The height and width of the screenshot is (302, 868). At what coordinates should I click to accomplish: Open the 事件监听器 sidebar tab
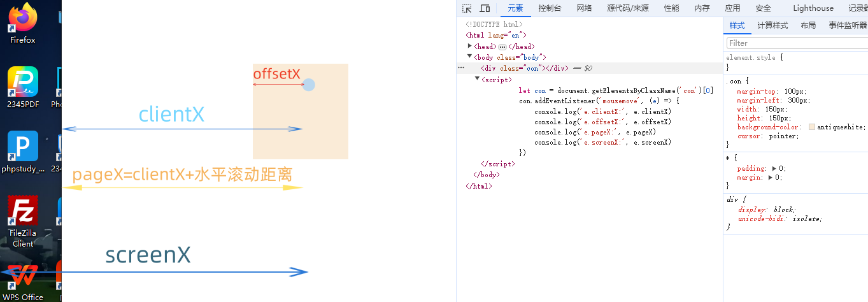pyautogui.click(x=848, y=25)
